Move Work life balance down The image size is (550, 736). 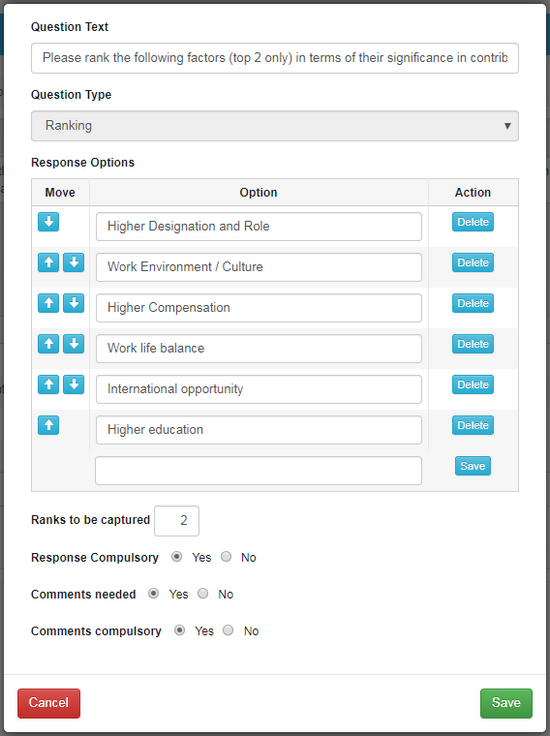pos(74,344)
